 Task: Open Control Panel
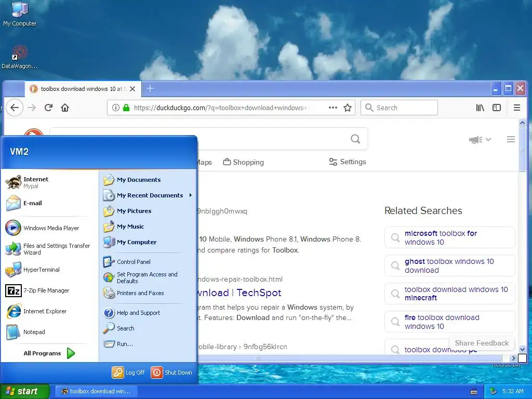148,262
